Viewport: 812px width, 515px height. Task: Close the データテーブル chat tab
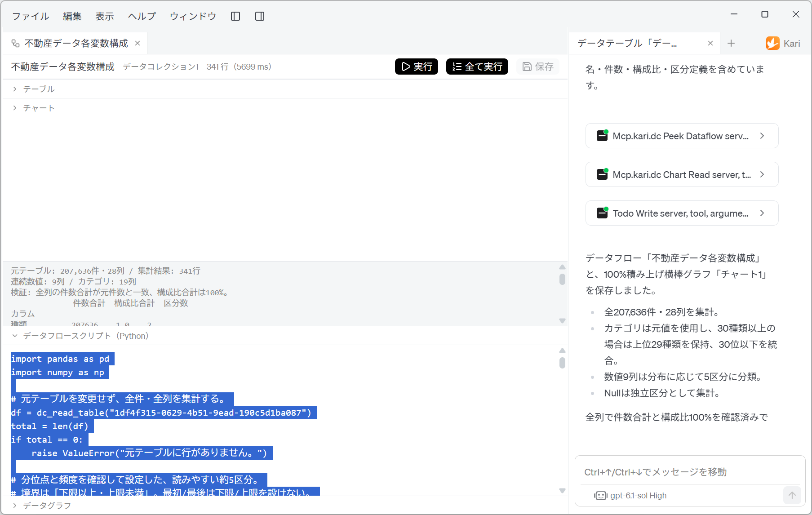pos(710,43)
